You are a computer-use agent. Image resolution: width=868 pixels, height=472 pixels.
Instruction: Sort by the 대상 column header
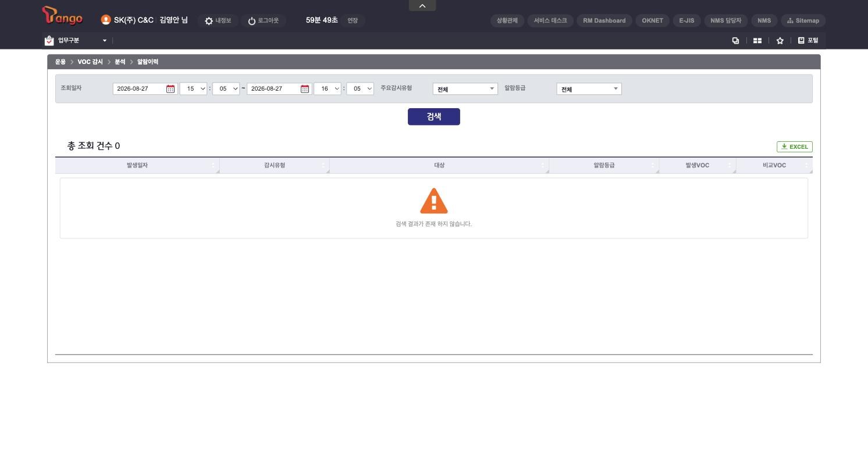coord(439,166)
